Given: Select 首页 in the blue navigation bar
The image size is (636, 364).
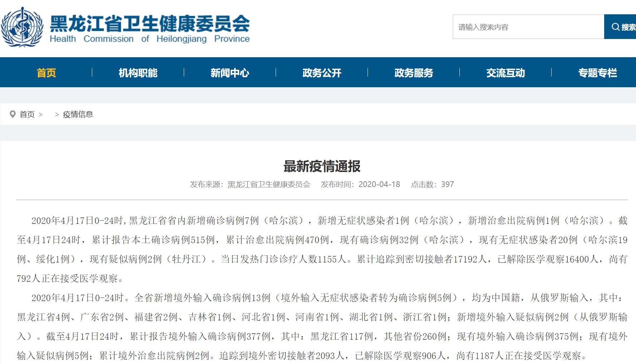Looking at the screenshot, I should pyautogui.click(x=46, y=73).
